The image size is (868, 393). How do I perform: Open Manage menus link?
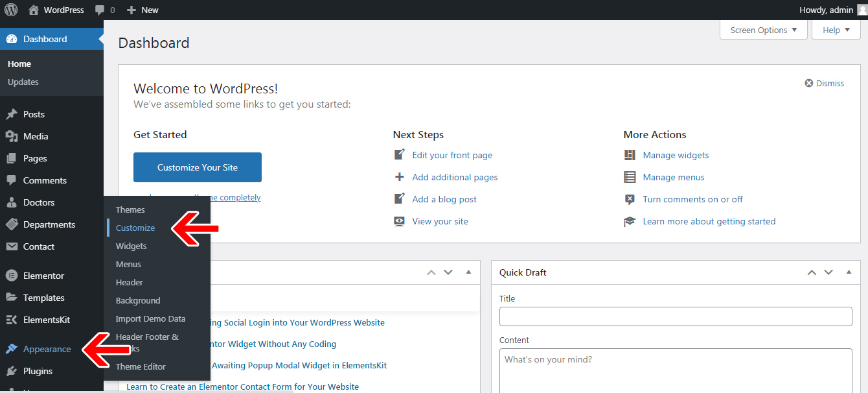pyautogui.click(x=674, y=177)
